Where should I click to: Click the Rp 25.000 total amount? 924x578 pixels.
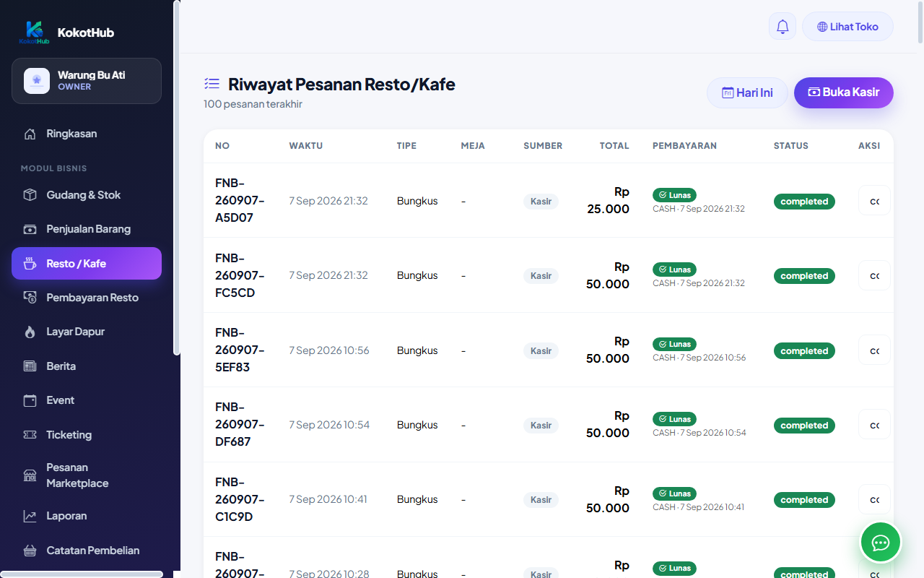(x=609, y=200)
